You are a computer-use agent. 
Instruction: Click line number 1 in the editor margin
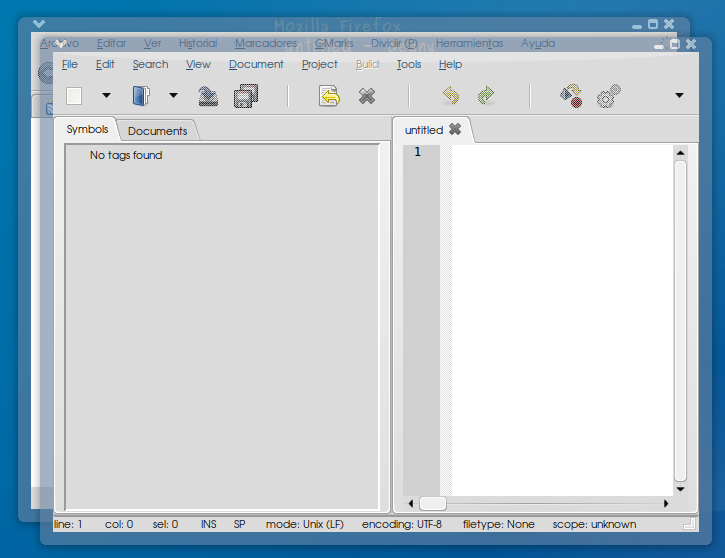point(418,152)
